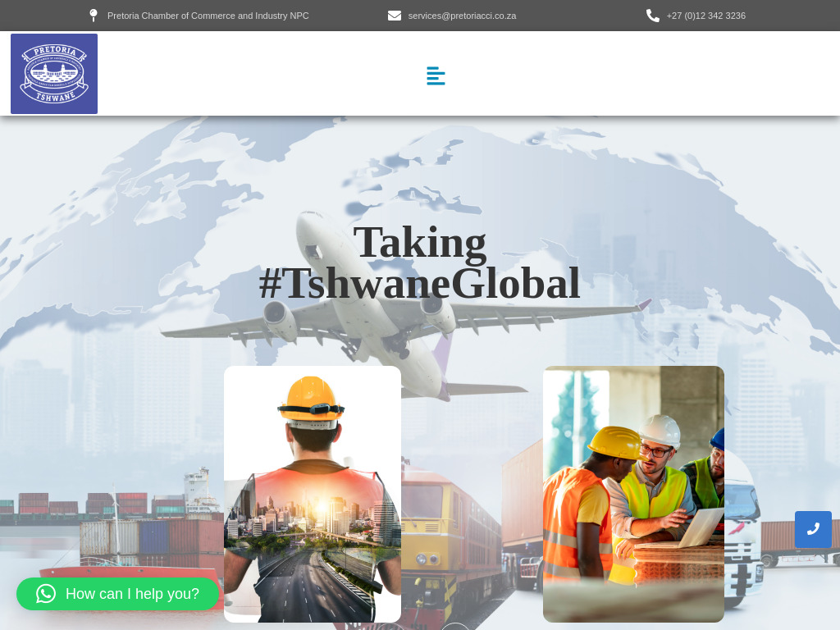Call the +27 (0)12 342 3236 number
This screenshot has height=630, width=840.
(x=705, y=16)
